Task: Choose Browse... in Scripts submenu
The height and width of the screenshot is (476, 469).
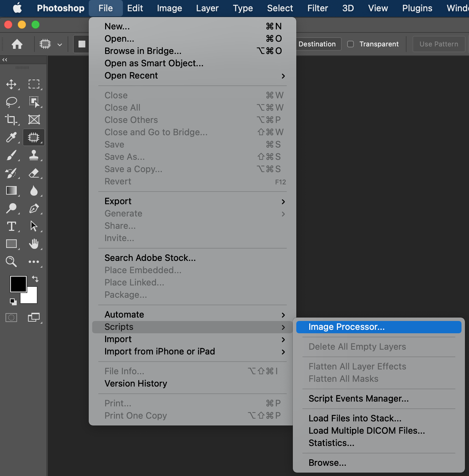Action: click(379, 463)
